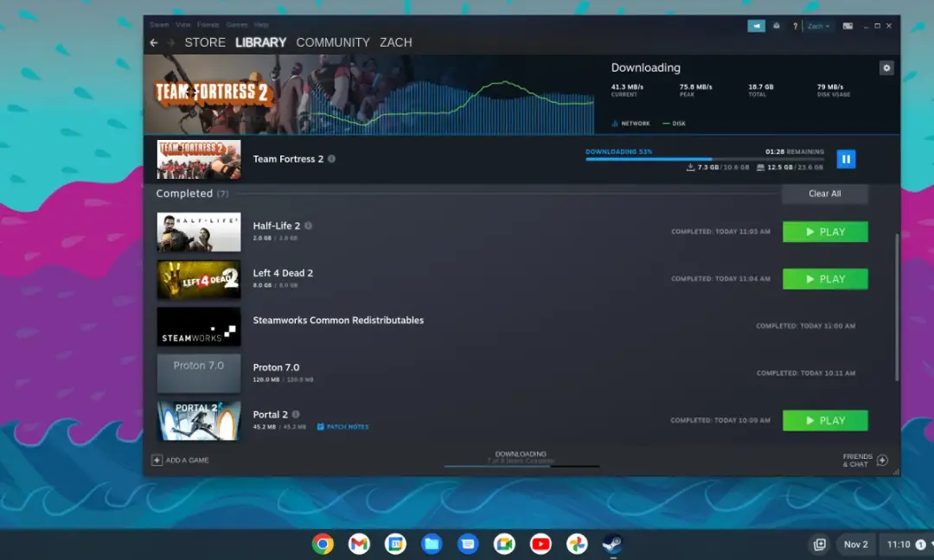Screen dimensions: 934x560
Task: Open YouTube from the shelf
Action: pos(541,544)
